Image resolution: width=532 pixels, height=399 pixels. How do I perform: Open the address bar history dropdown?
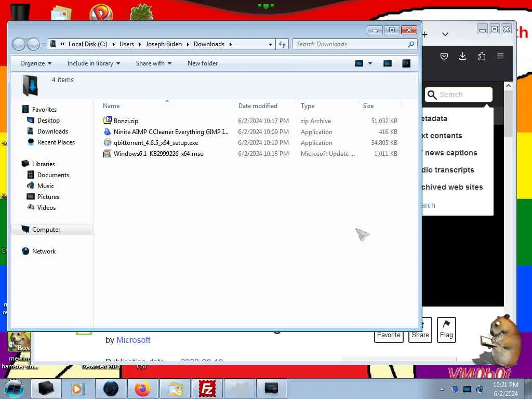point(270,44)
